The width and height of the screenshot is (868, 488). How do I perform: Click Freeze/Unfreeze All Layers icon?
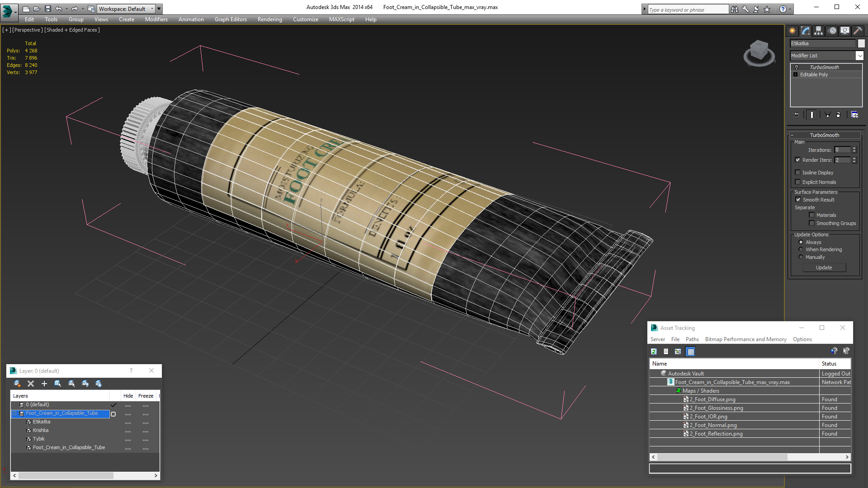99,384
